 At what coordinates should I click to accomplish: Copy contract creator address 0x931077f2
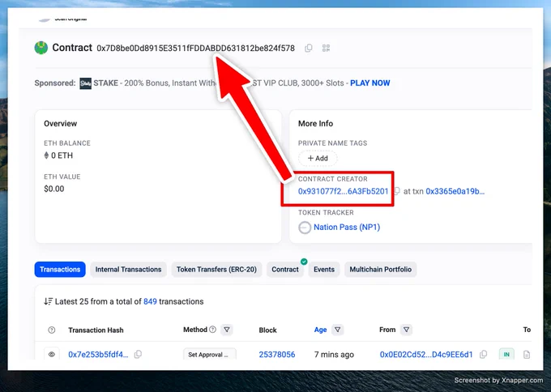coord(397,191)
